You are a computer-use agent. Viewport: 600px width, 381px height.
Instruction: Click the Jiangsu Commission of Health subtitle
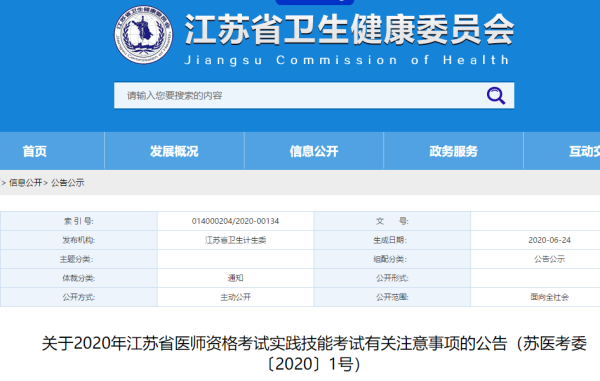pos(347,60)
